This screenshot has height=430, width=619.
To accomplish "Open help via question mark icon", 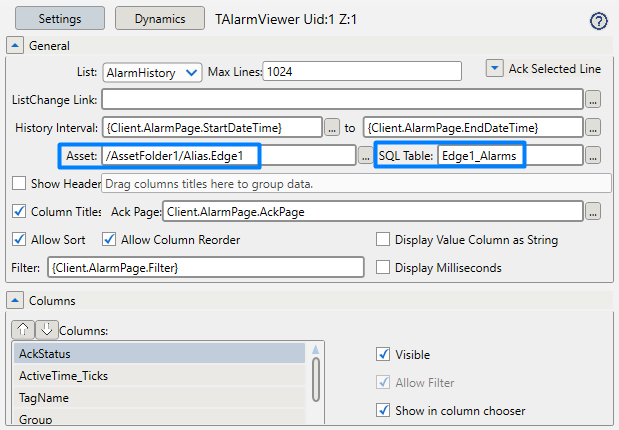I will point(600,21).
